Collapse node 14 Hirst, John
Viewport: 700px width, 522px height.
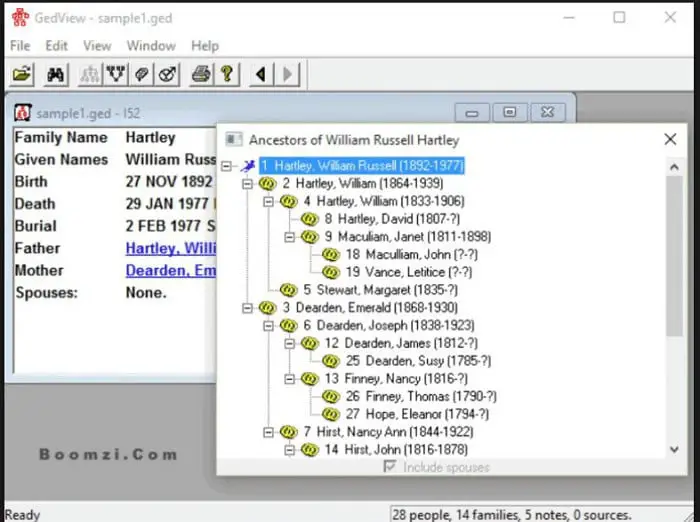coord(290,450)
